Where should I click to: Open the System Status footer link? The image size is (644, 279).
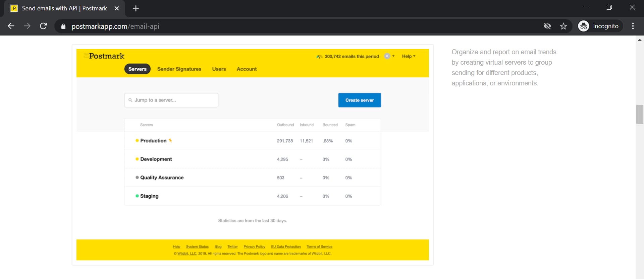coord(197,247)
